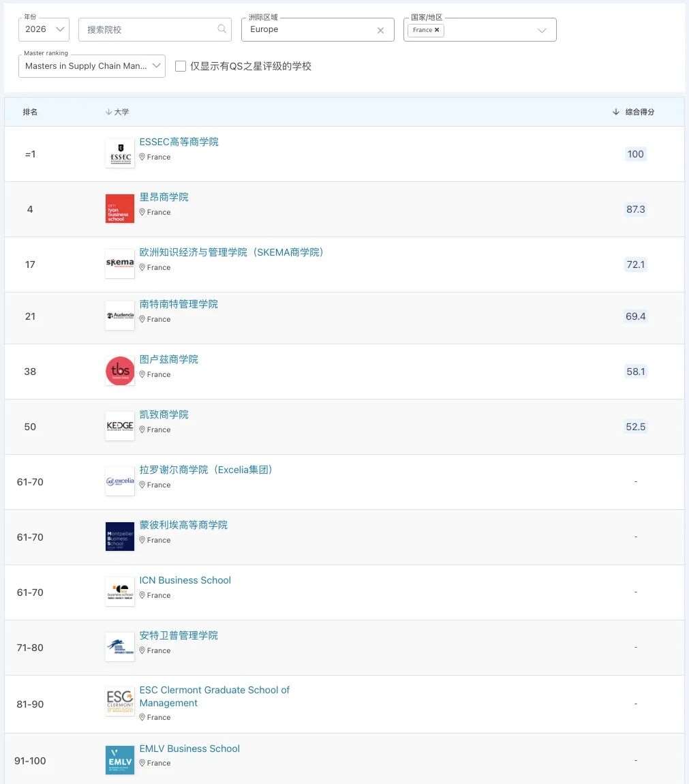
Task: Click the Montpellier Business School logo
Action: [119, 537]
